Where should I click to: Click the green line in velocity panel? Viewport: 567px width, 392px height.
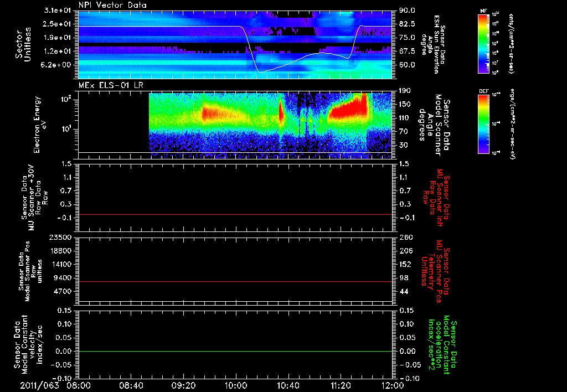(235, 351)
